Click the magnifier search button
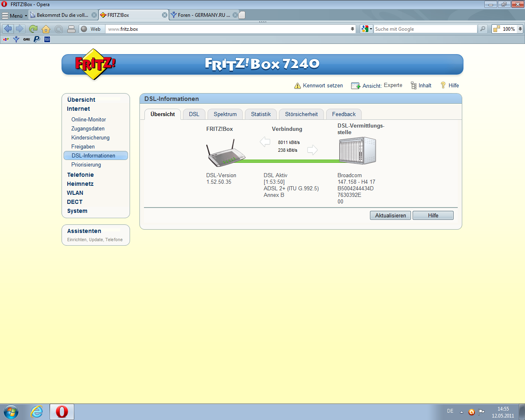This screenshot has width=525, height=420. point(483,29)
